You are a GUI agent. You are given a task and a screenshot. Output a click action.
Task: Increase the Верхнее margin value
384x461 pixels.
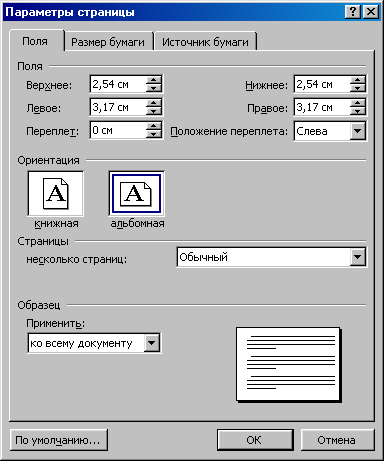tap(154, 80)
